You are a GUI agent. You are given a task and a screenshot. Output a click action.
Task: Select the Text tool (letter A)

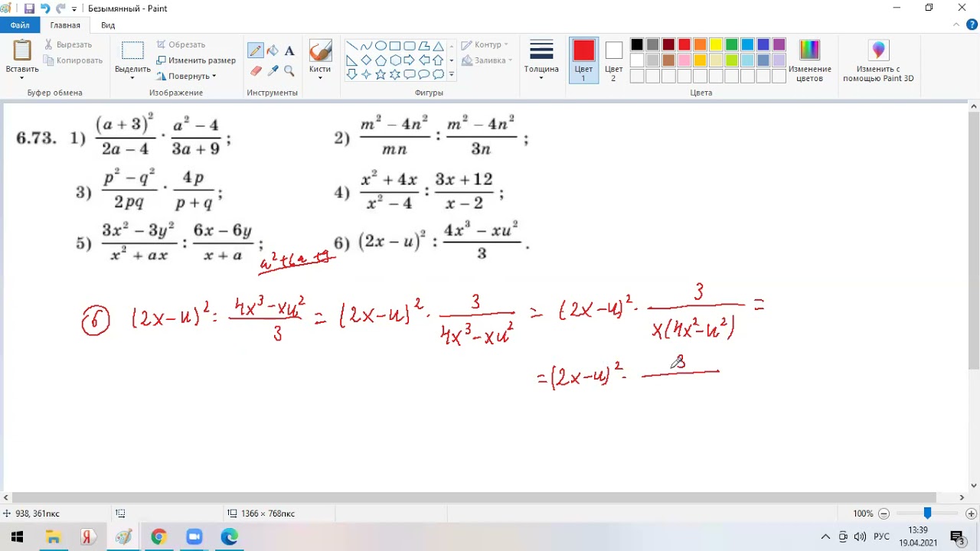289,51
